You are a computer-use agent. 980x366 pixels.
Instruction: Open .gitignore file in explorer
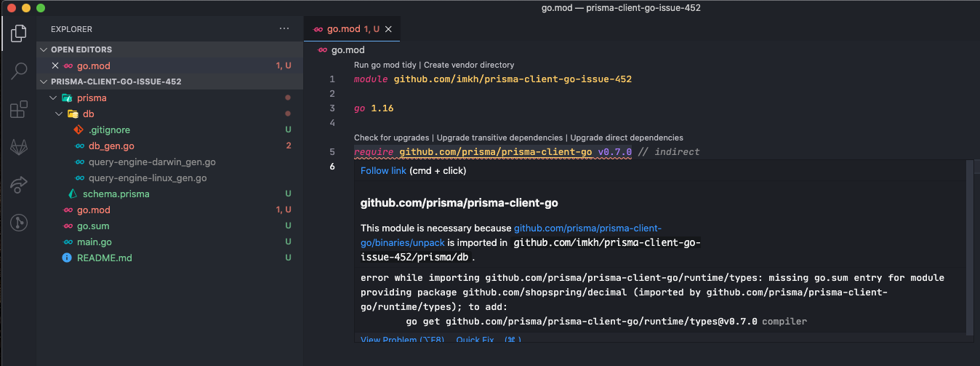click(109, 130)
